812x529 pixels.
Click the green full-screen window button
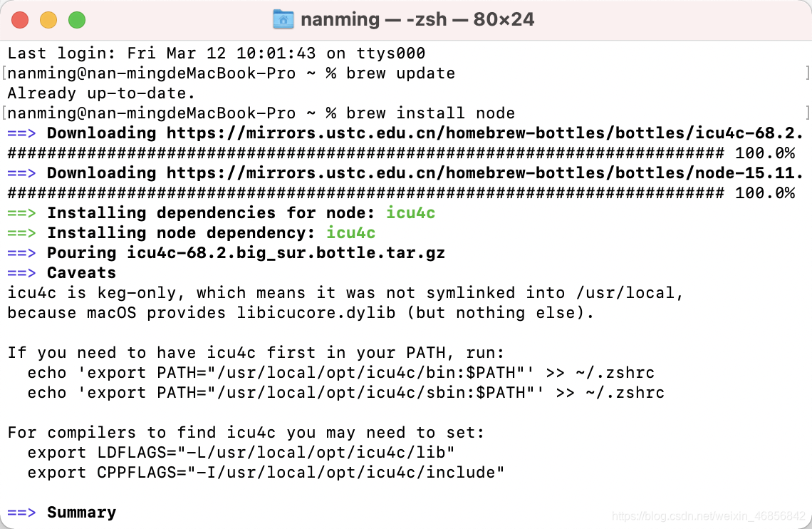(77, 20)
